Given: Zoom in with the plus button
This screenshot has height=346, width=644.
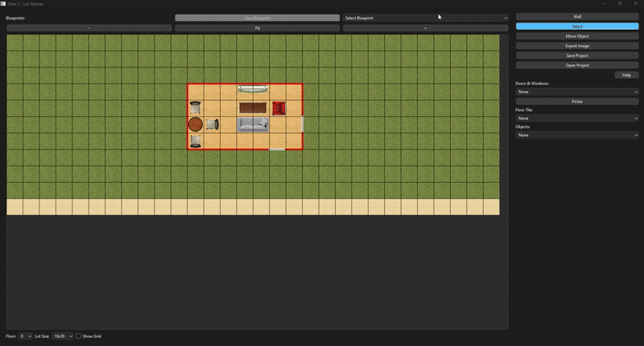Looking at the screenshot, I should [426, 28].
